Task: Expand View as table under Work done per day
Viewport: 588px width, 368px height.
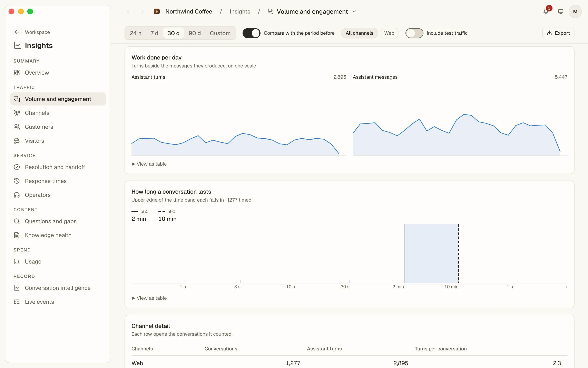Action: (149, 164)
